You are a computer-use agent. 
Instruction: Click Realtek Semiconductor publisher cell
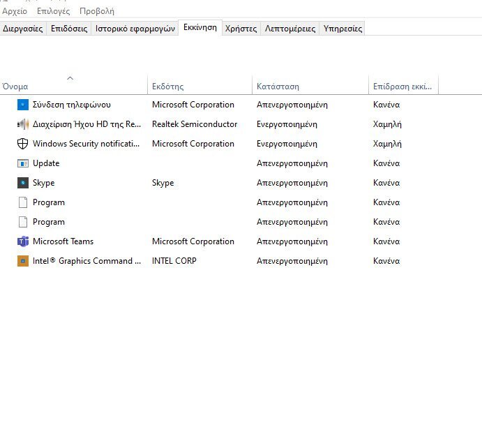[x=195, y=124]
